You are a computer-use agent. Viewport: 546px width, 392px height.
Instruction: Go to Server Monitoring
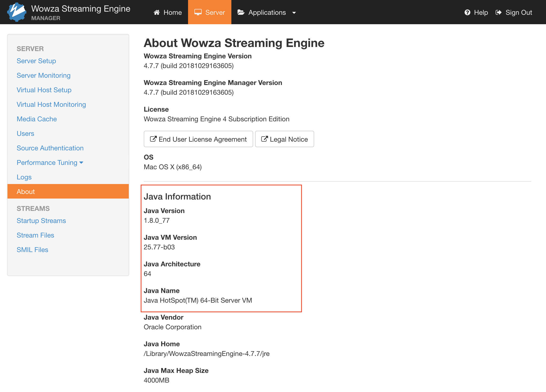click(x=44, y=75)
